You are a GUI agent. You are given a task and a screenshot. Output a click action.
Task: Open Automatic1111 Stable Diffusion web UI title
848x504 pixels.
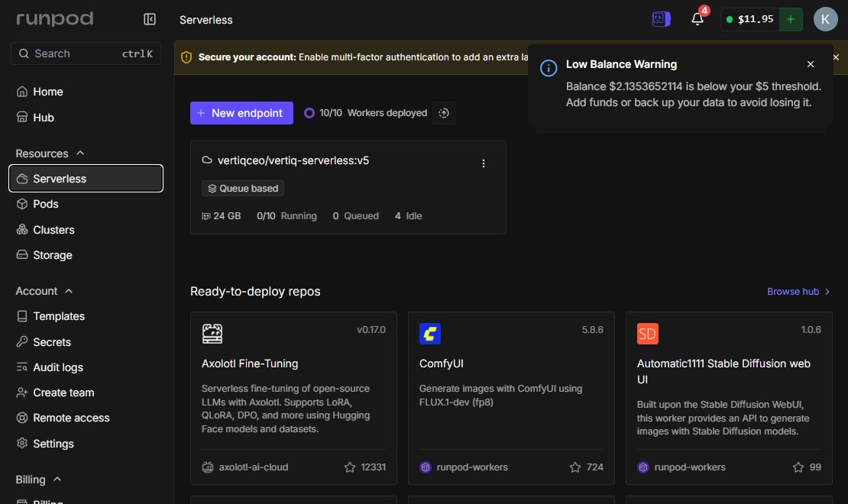pos(723,372)
